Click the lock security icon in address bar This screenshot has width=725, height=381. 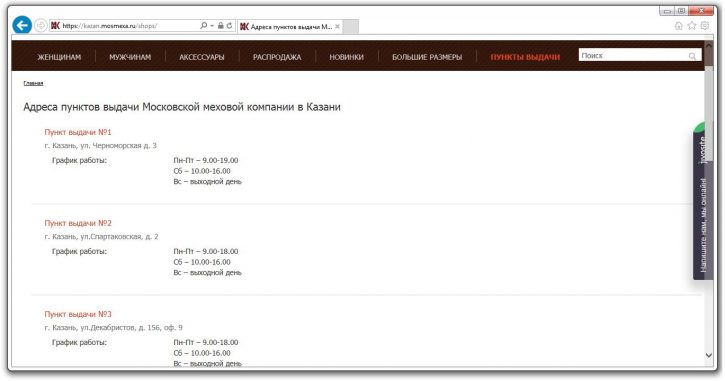[221, 26]
